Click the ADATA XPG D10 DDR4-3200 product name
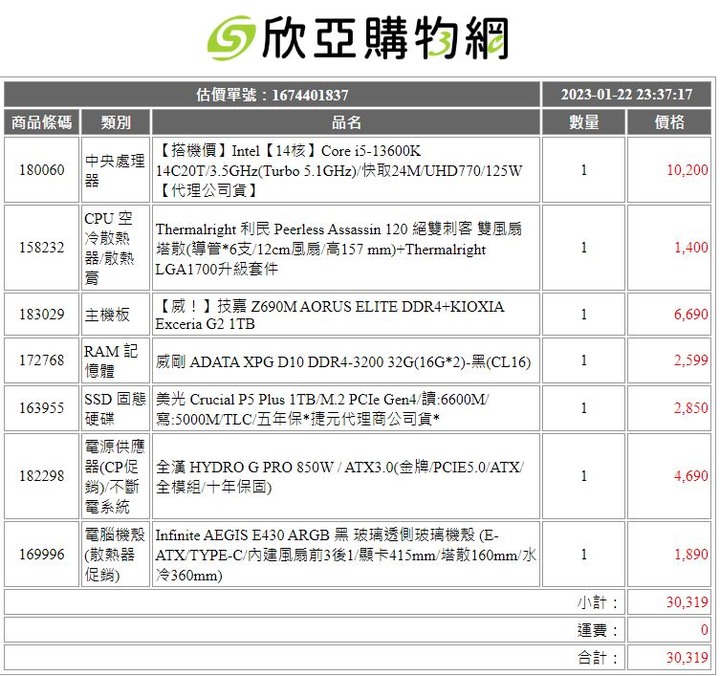The image size is (720, 676). coord(343,362)
